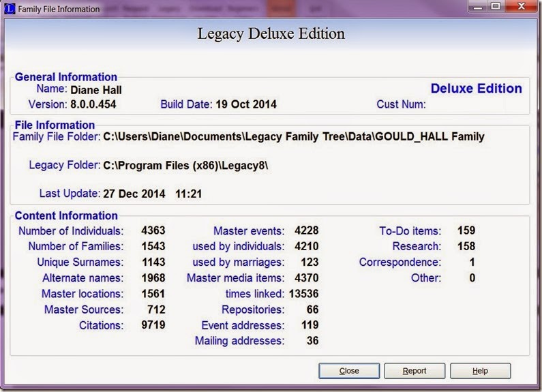The height and width of the screenshot is (392, 542).
Task: Click Repositories value 66
Action: [312, 310]
